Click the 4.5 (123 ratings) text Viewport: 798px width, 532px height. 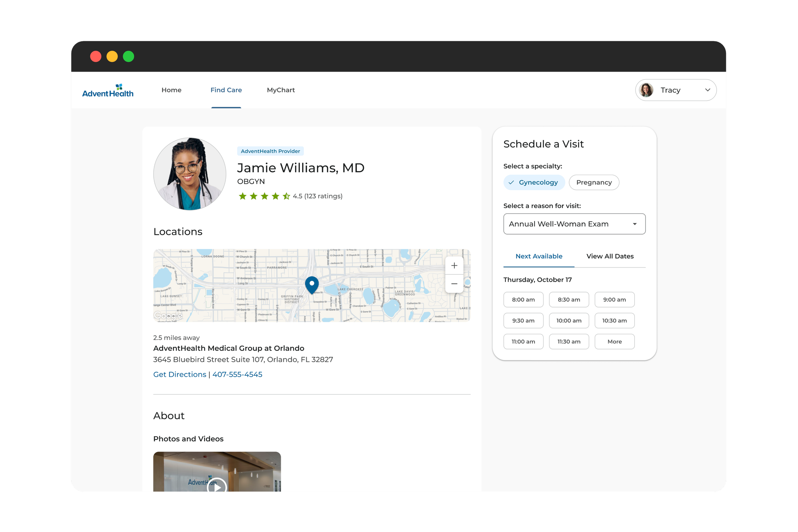tap(318, 196)
